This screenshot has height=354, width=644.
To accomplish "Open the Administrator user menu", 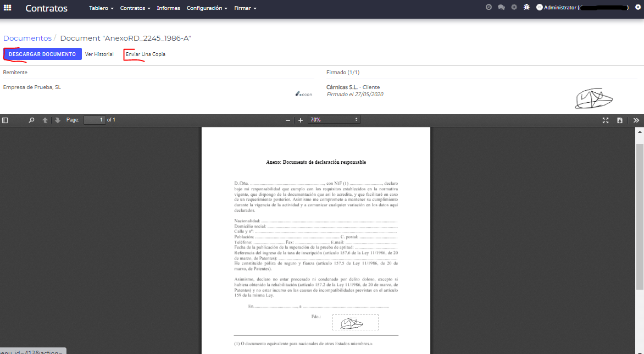I will (x=582, y=7).
